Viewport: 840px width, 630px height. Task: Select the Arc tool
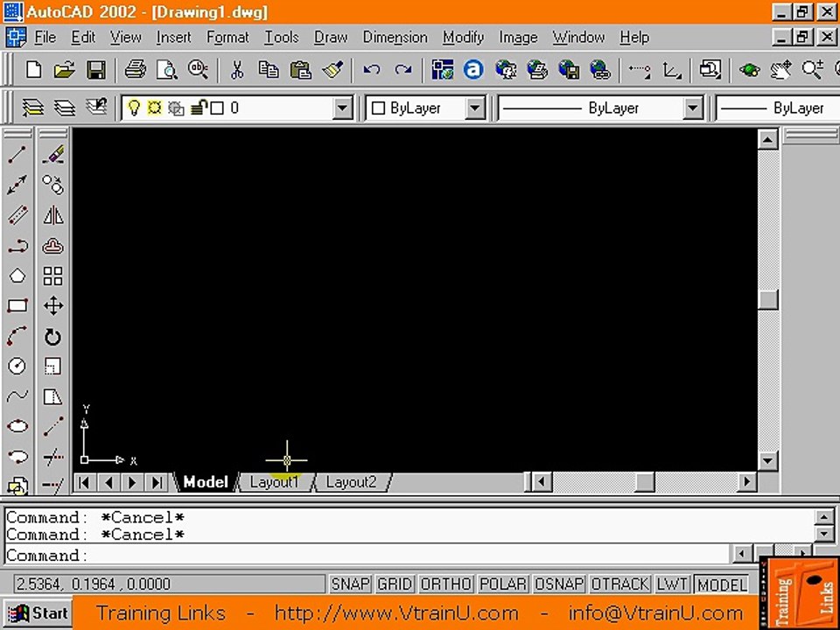pos(17,336)
